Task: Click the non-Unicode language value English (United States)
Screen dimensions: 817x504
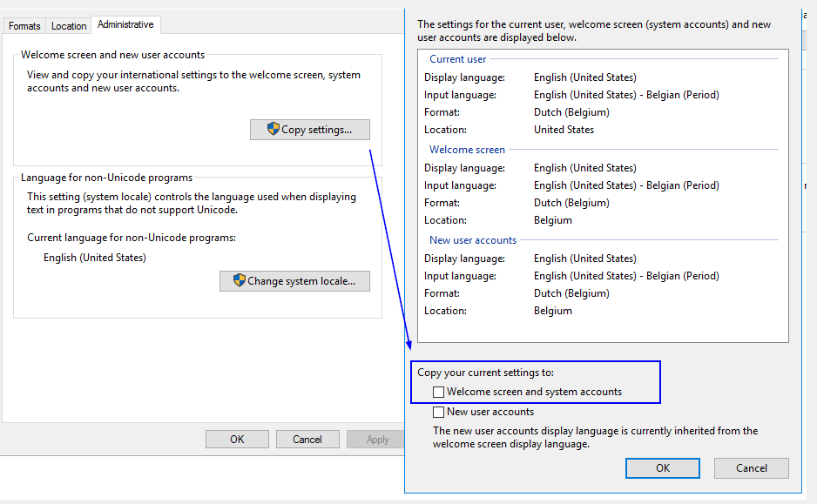Action: 95,258
